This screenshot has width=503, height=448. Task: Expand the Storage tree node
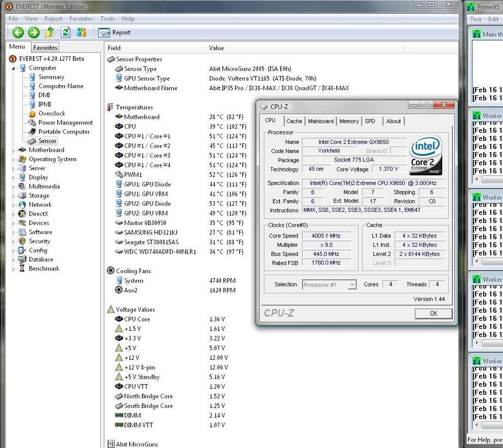(14, 196)
